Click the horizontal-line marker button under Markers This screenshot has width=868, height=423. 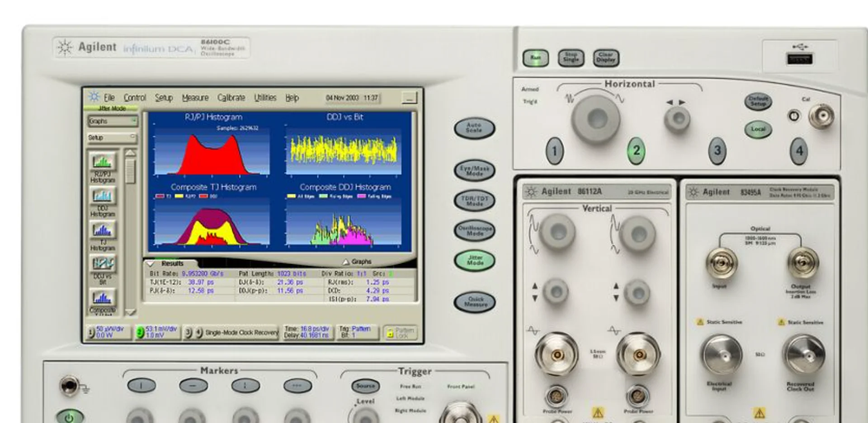[x=193, y=385]
